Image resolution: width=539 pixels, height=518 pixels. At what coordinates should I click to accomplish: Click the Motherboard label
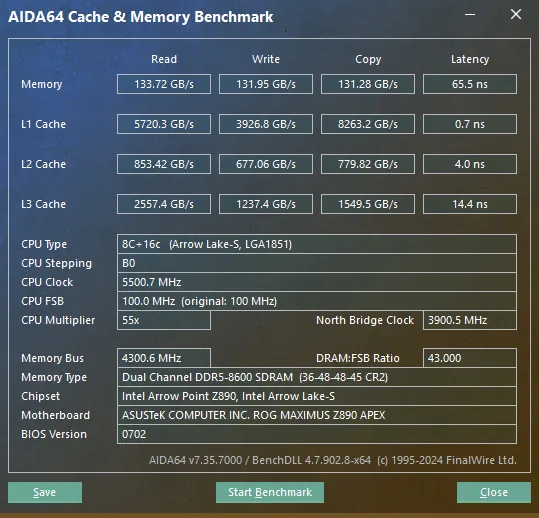point(55,415)
